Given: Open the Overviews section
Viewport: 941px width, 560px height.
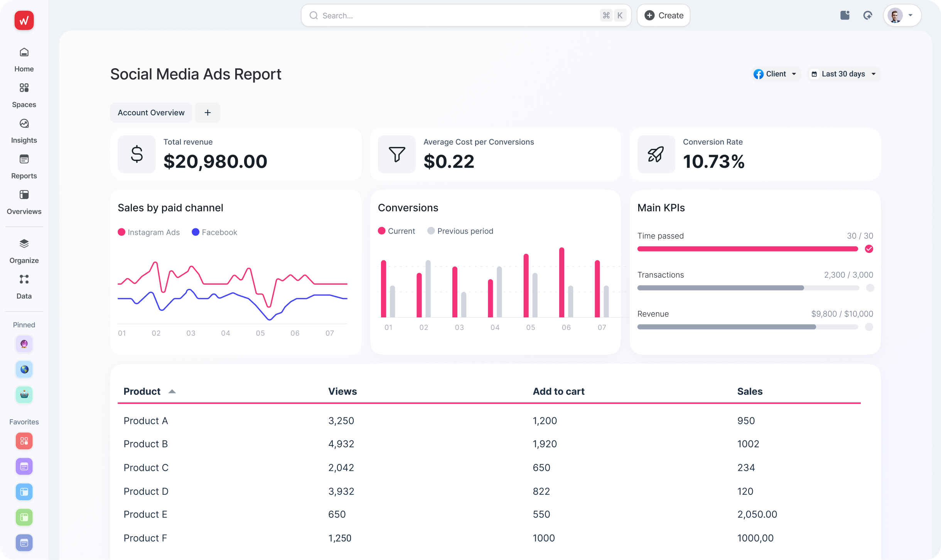Looking at the screenshot, I should click(x=24, y=201).
